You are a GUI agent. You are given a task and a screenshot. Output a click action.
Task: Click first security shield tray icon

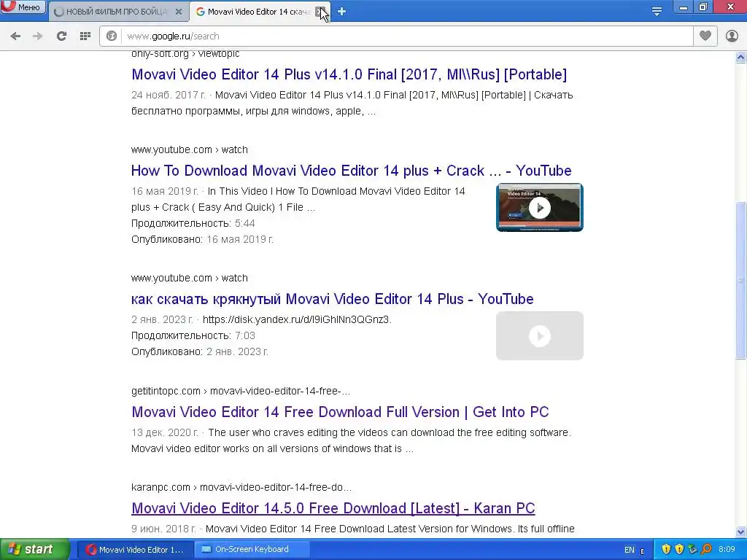[666, 550]
